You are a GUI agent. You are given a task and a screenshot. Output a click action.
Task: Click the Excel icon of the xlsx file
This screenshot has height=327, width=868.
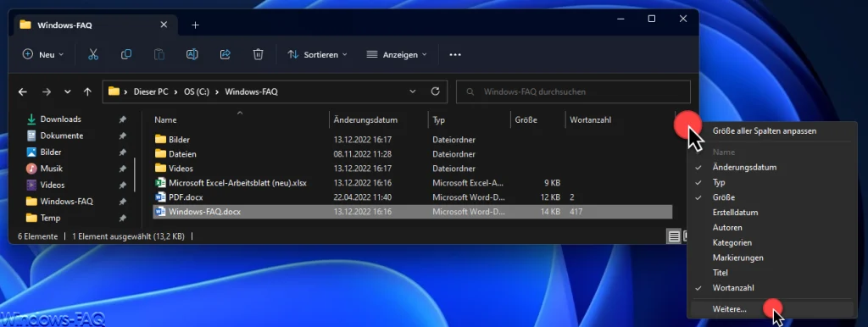[160, 183]
